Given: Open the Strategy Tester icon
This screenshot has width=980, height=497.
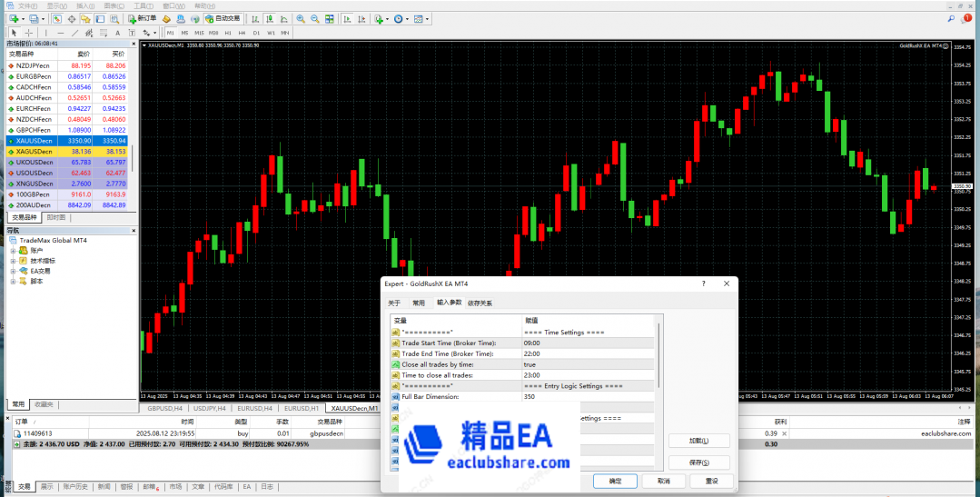Looking at the screenshot, I should (114, 19).
